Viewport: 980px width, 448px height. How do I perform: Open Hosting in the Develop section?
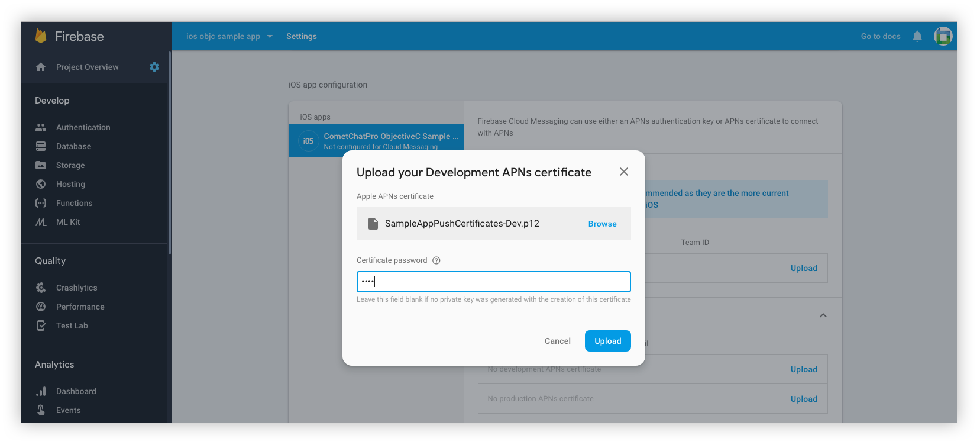[70, 184]
